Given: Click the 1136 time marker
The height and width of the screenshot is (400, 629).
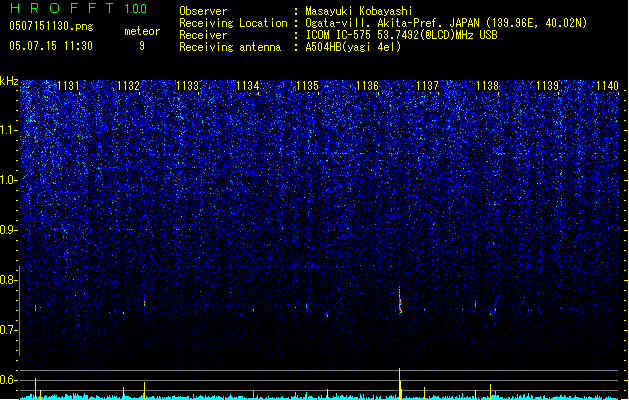Looking at the screenshot, I should (x=367, y=86).
